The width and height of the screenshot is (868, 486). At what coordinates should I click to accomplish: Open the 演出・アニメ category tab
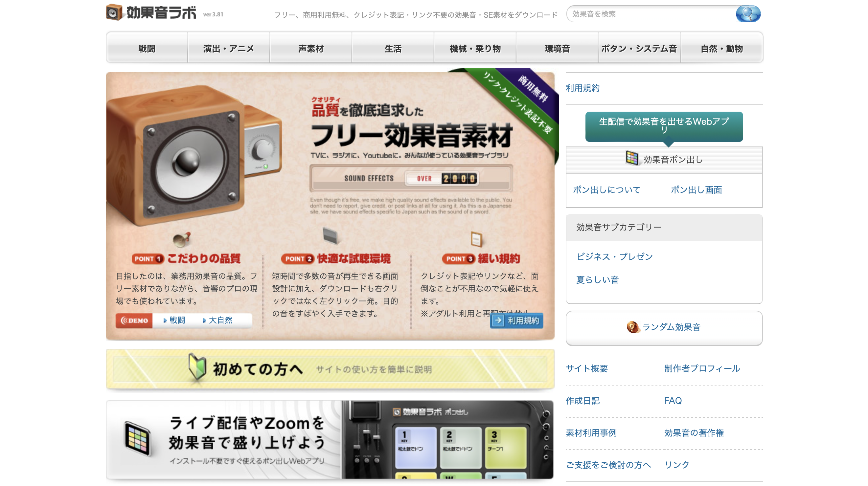pos(228,48)
